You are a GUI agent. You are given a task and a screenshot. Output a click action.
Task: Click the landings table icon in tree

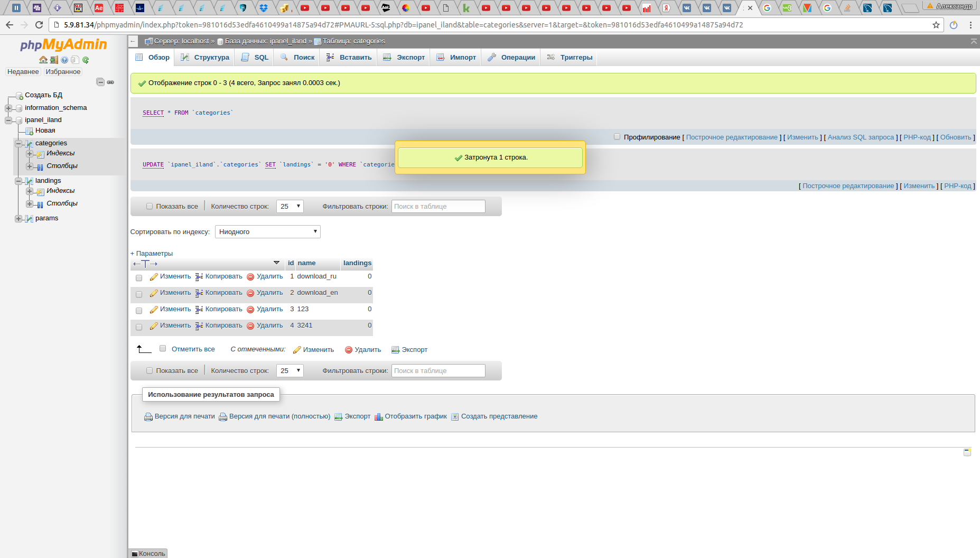(x=30, y=181)
